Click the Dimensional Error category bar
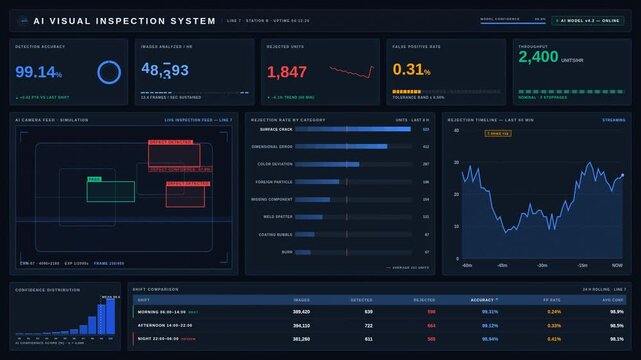Image resolution: width=641 pixels, height=360 pixels. pyautogui.click(x=341, y=146)
